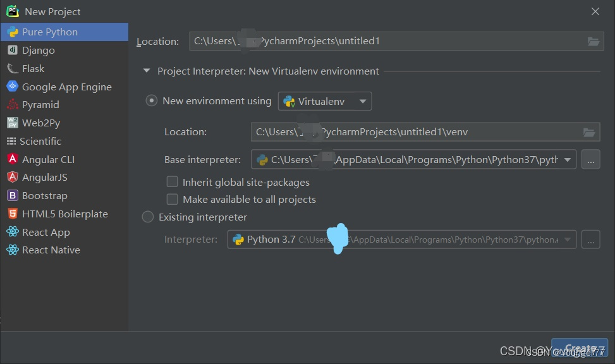Select New environment using radio button
615x364 pixels.
tap(152, 101)
